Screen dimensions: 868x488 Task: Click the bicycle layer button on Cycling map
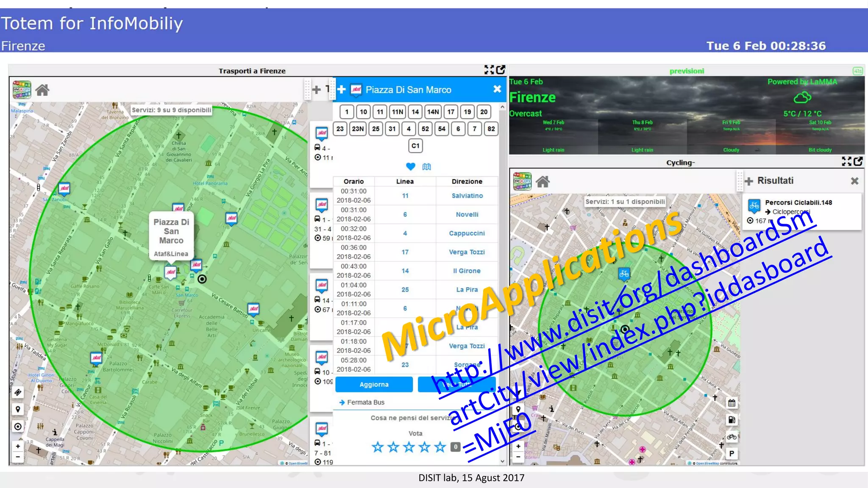coord(732,437)
